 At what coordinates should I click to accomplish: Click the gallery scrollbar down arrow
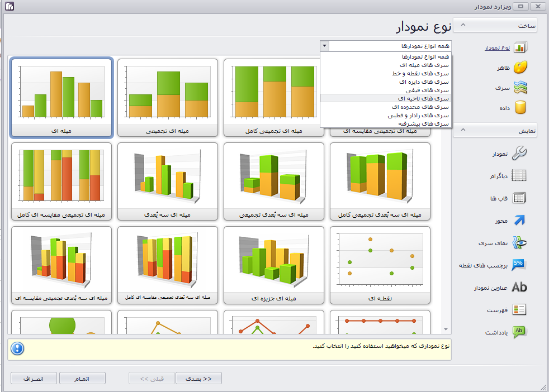click(x=446, y=330)
